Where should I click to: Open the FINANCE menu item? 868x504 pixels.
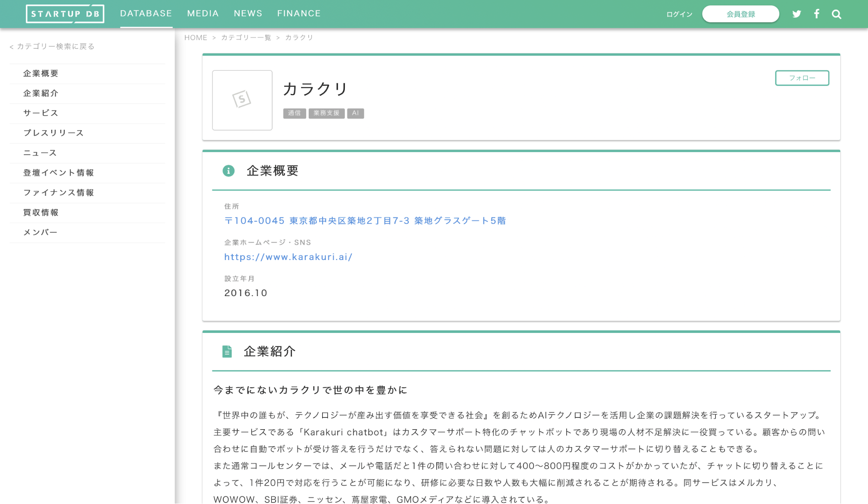pyautogui.click(x=299, y=13)
